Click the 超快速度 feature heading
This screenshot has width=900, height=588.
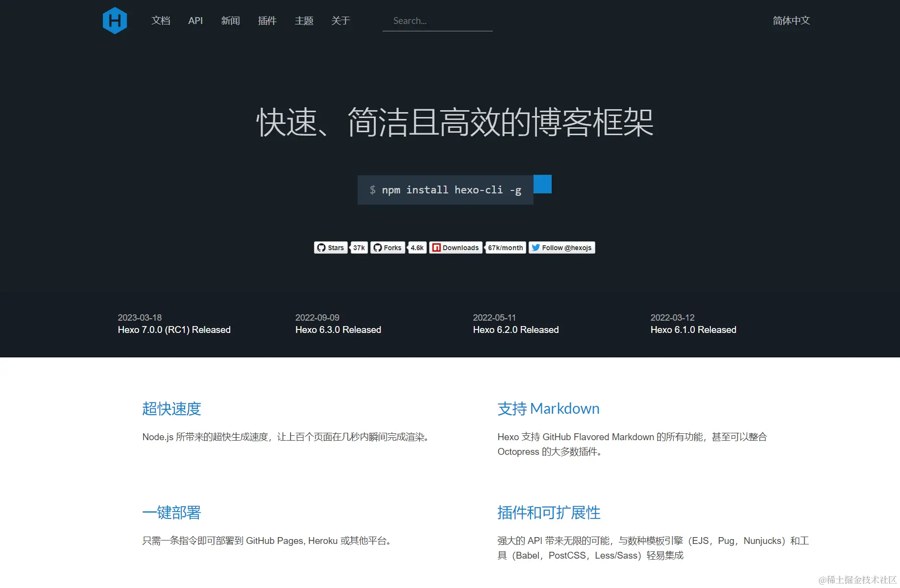(x=171, y=409)
